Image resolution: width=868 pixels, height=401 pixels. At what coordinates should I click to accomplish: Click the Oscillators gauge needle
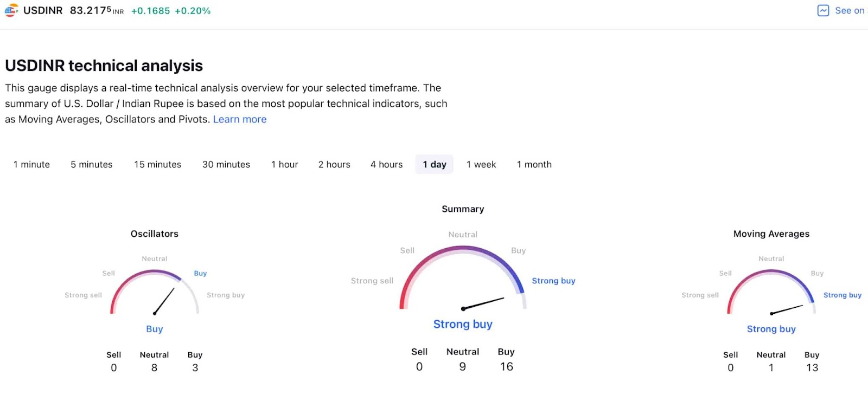point(164,301)
